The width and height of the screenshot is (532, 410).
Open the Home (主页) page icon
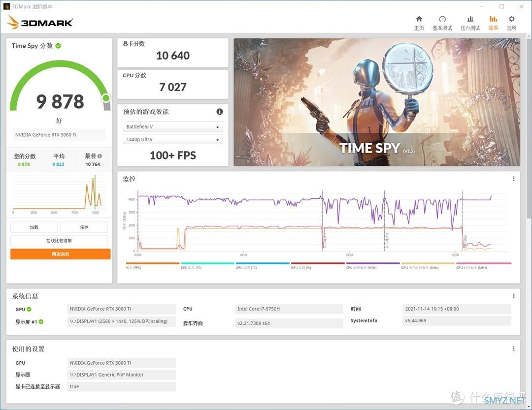tap(419, 19)
